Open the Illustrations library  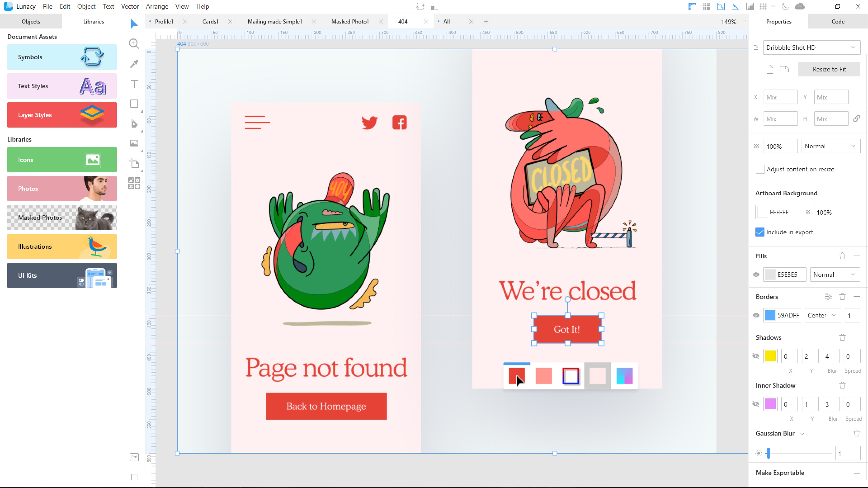click(x=62, y=246)
